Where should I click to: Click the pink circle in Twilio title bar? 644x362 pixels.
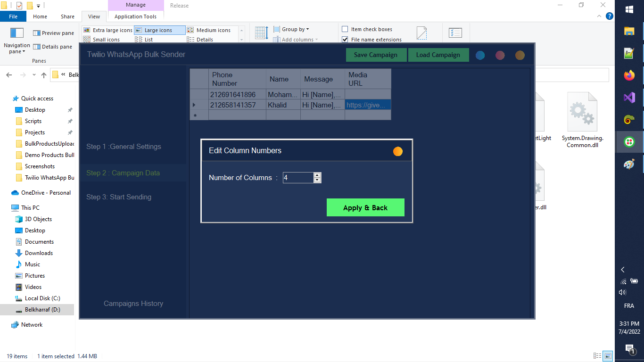(500, 55)
